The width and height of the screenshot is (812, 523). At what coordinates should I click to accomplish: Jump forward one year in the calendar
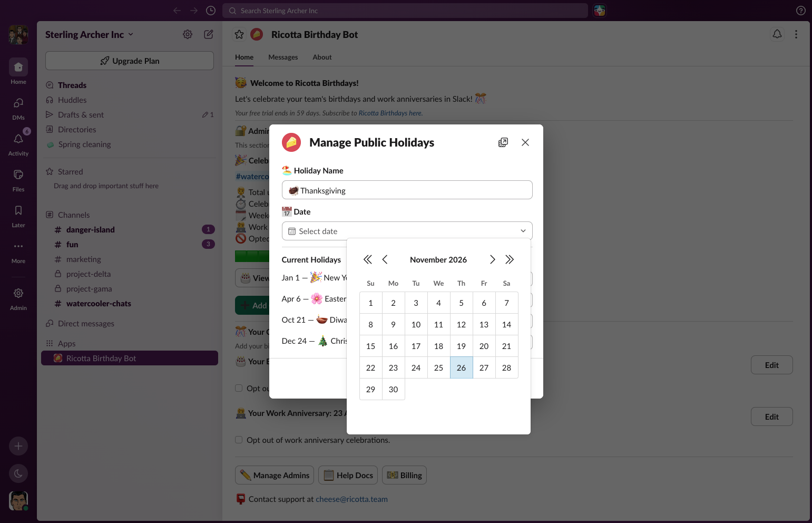pos(510,259)
